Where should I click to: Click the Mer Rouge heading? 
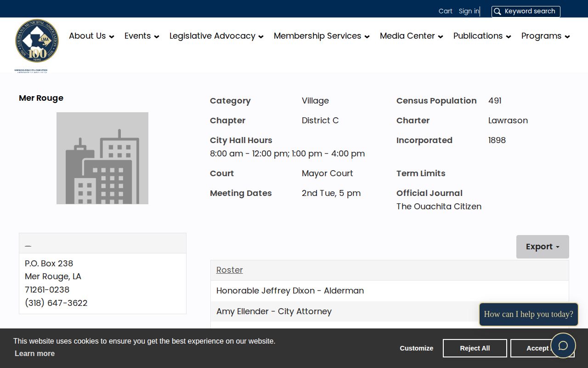[41, 98]
